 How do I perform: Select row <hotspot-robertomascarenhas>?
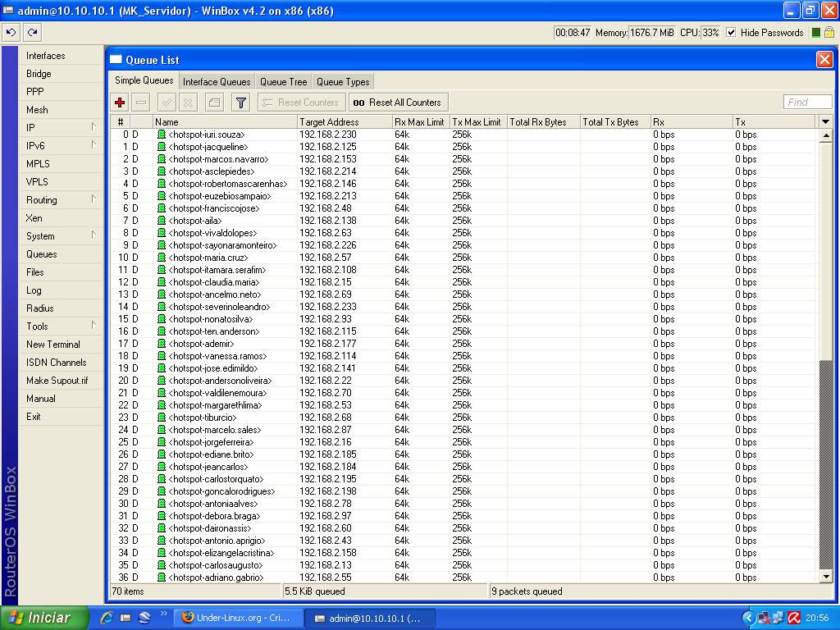point(464,184)
